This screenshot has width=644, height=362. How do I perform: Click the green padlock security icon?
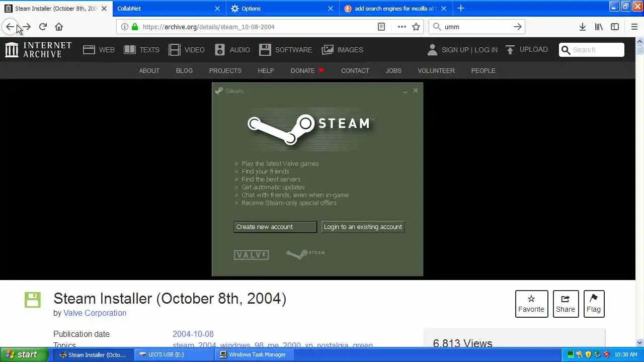coord(134,27)
